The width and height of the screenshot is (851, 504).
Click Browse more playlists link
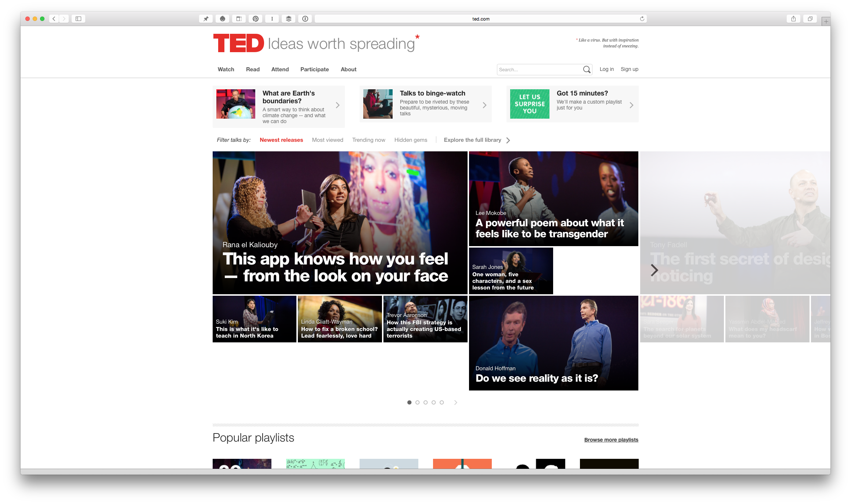coord(611,440)
